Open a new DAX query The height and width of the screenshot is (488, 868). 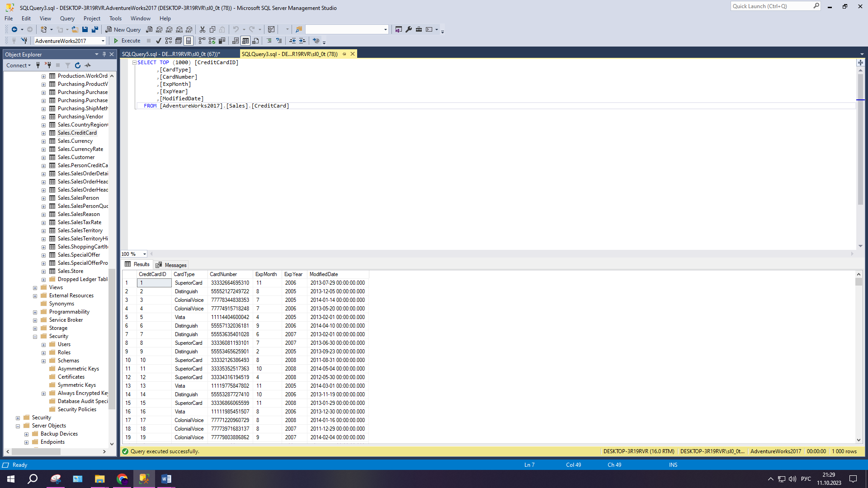[189, 29]
